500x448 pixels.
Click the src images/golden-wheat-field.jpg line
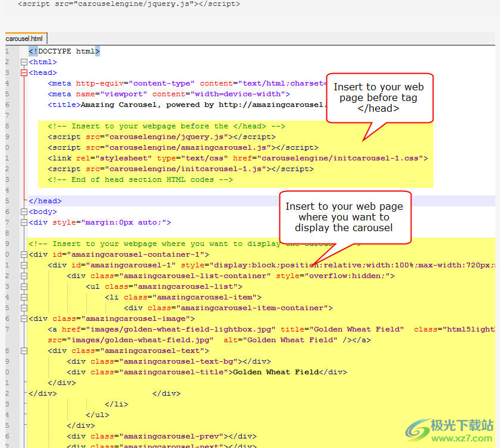click(x=209, y=340)
